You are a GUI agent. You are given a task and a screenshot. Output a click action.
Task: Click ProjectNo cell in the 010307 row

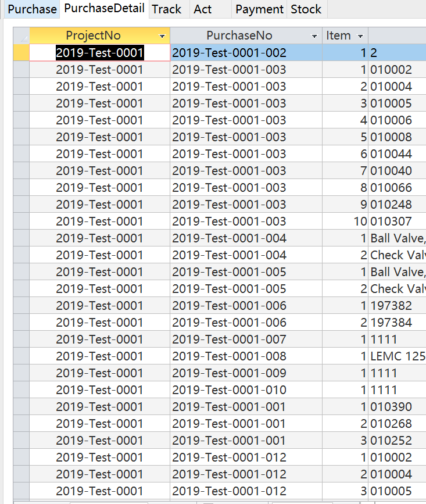[99, 221]
